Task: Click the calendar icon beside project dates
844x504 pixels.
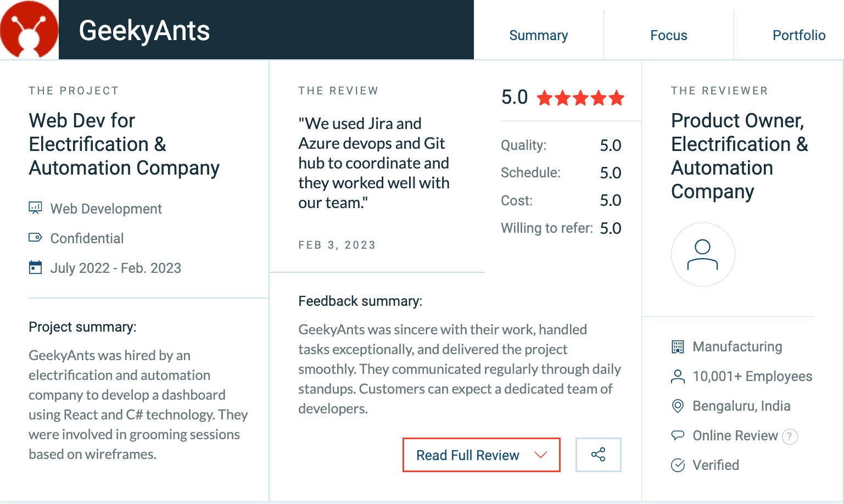Action: click(35, 267)
